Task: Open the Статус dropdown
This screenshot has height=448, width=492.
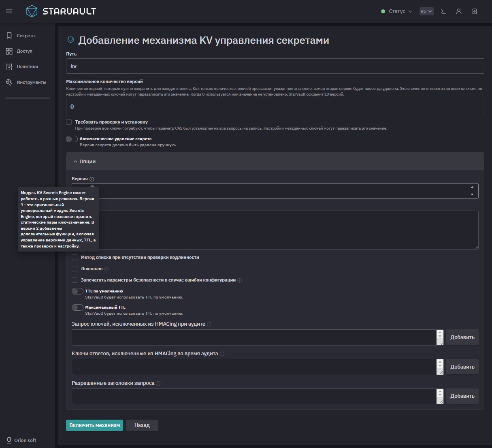Action: pyautogui.click(x=396, y=11)
